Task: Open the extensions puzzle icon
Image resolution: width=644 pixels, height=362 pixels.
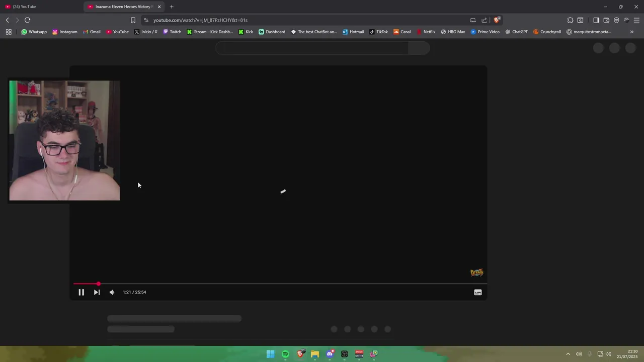Action: [x=570, y=20]
